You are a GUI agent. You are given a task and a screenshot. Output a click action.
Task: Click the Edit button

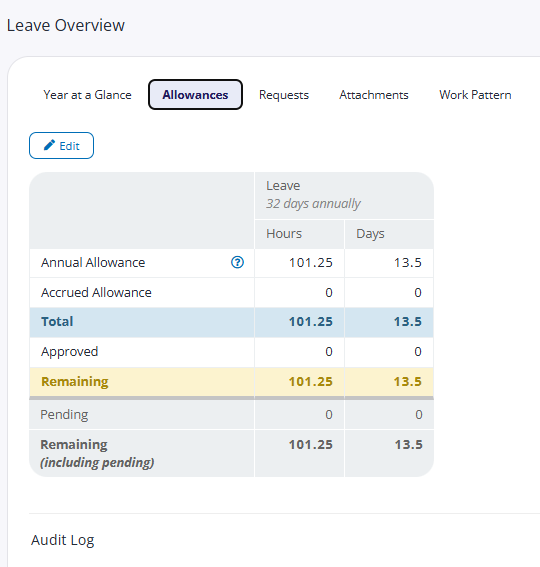coord(61,145)
